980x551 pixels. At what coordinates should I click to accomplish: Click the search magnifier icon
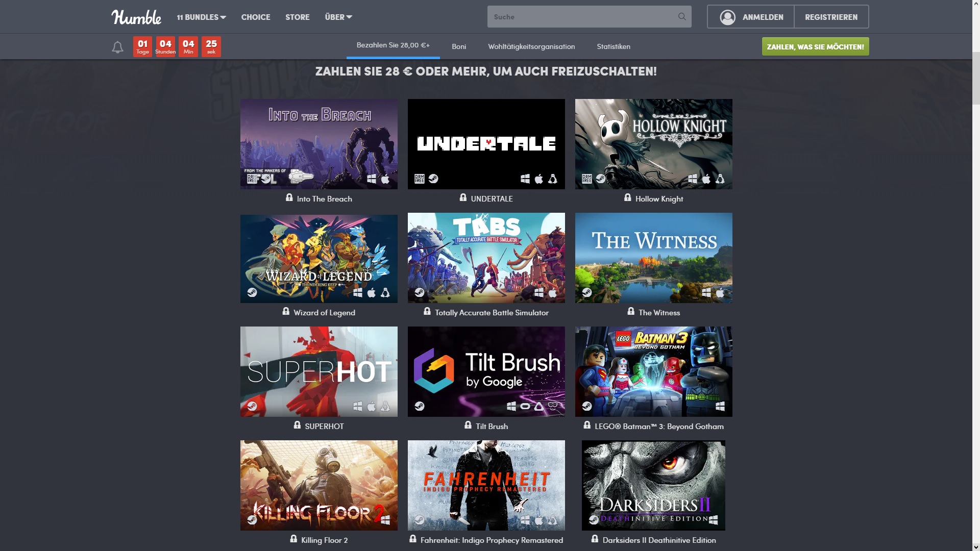pos(682,17)
